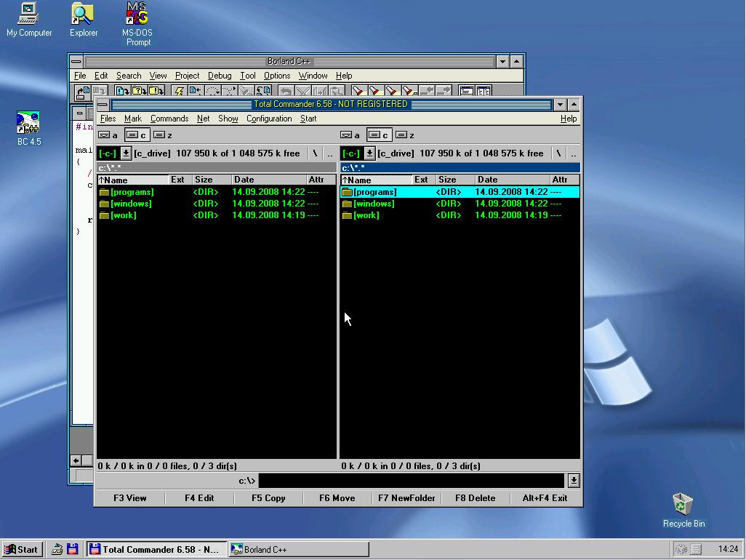Viewport: 746px width, 560px height.
Task: Open the Show menu
Action: coord(228,119)
